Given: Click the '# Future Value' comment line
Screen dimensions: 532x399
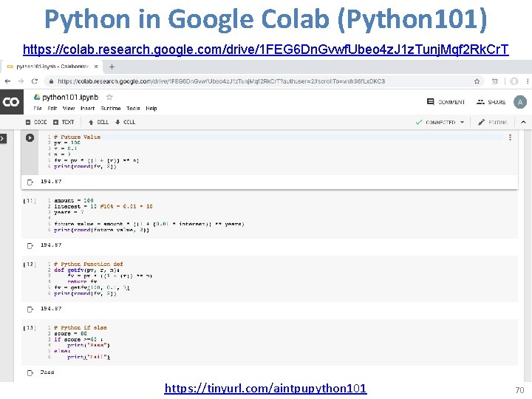Looking at the screenshot, I should click(77, 137).
